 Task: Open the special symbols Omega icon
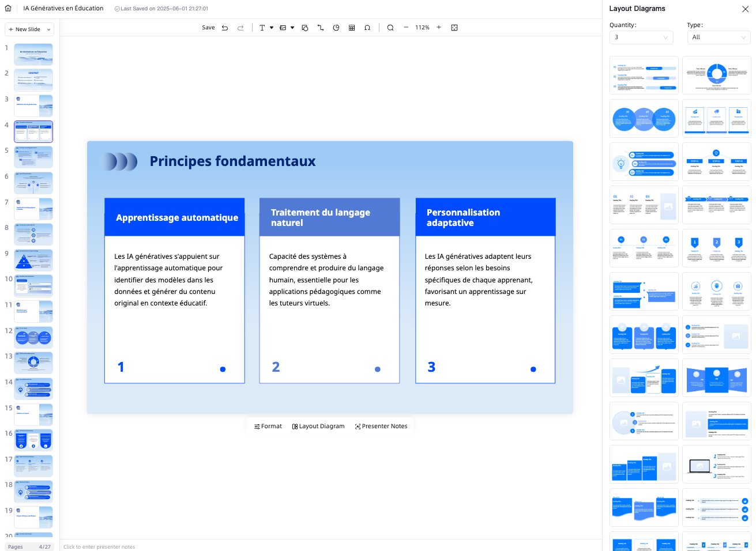(367, 28)
